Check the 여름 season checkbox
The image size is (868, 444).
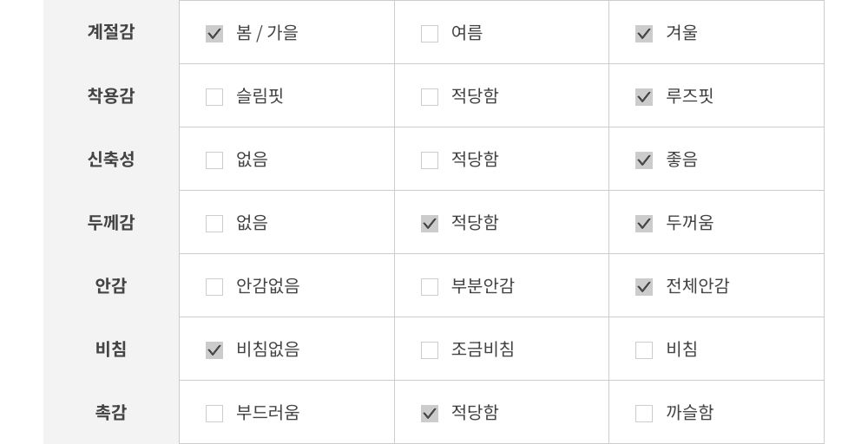[430, 34]
